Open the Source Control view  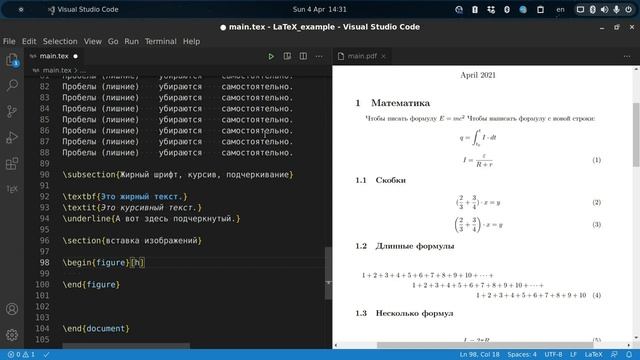coord(12,111)
